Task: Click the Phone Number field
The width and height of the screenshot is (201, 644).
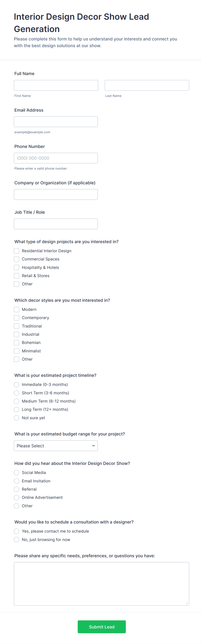Action: (x=56, y=158)
